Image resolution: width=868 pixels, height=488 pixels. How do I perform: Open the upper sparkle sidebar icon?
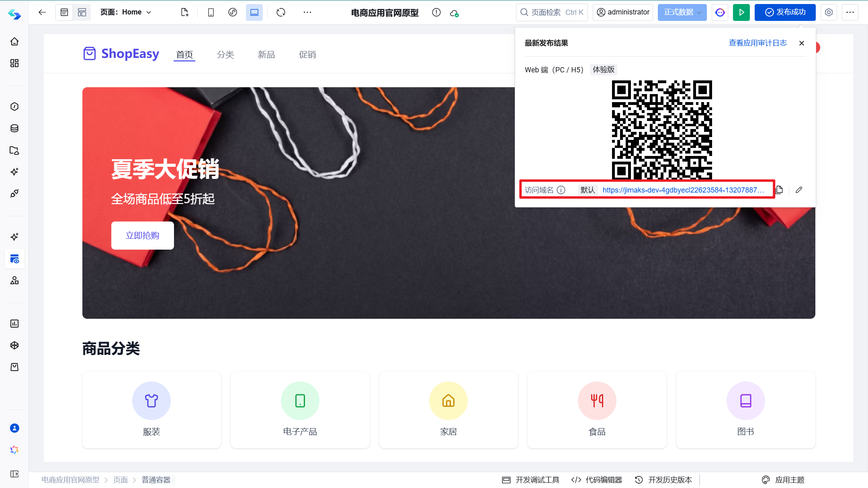(14, 172)
